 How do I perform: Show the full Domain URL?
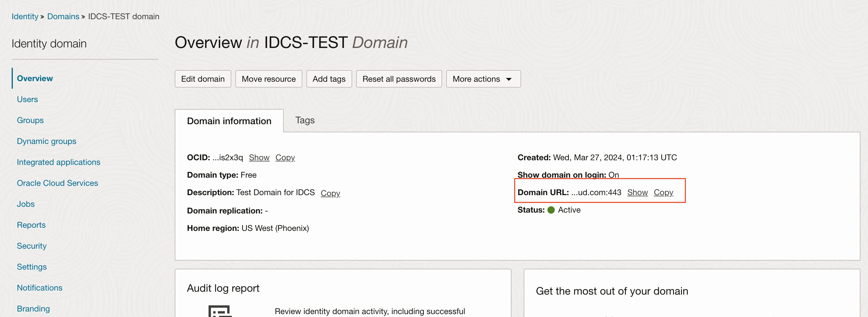pos(637,192)
